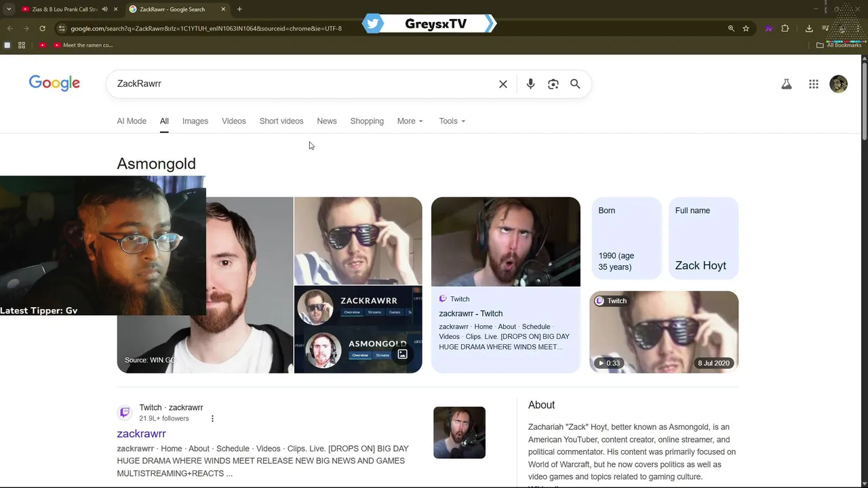Open the Shopping tab
The image size is (868, 488).
click(367, 121)
